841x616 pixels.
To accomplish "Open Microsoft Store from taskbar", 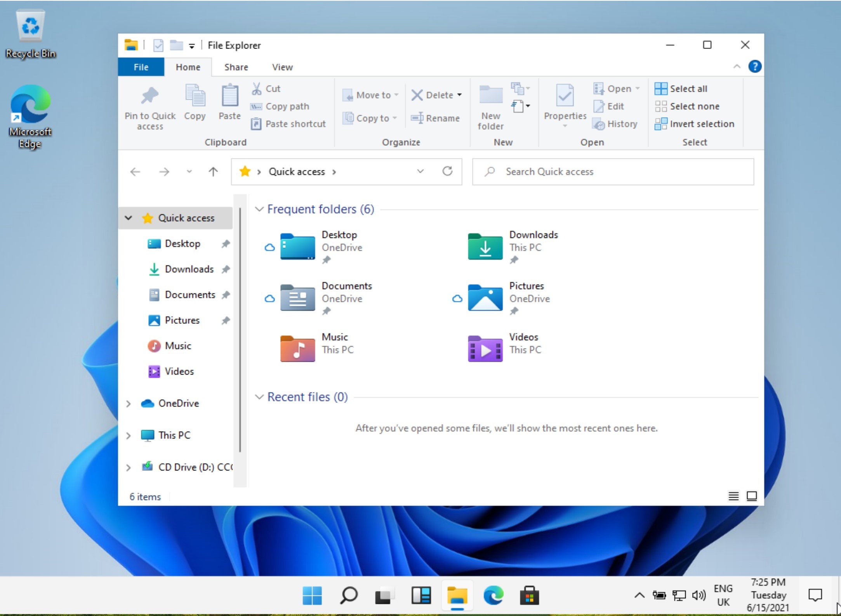I will pyautogui.click(x=529, y=595).
